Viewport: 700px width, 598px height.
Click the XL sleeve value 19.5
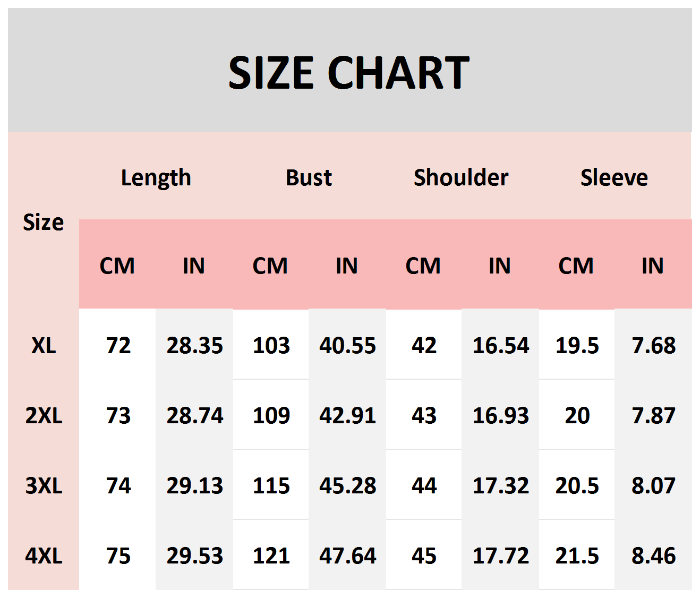tap(577, 346)
